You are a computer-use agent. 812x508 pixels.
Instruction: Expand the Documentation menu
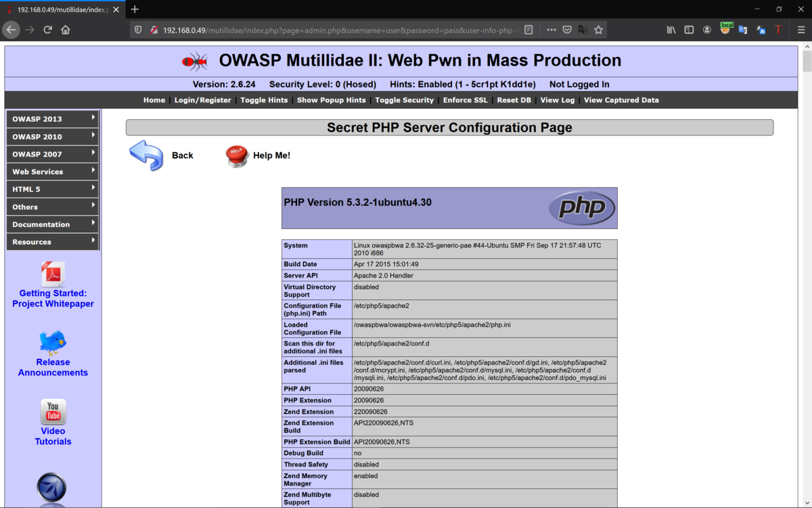pyautogui.click(x=53, y=224)
